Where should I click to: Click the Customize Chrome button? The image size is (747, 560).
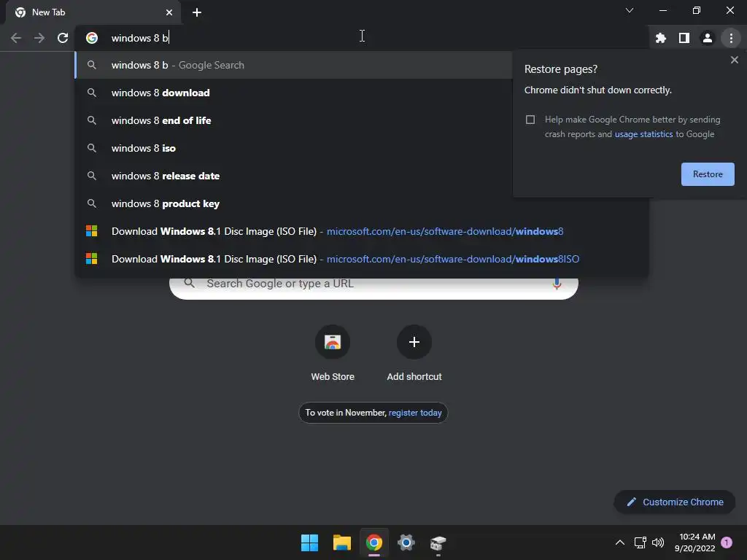point(675,502)
